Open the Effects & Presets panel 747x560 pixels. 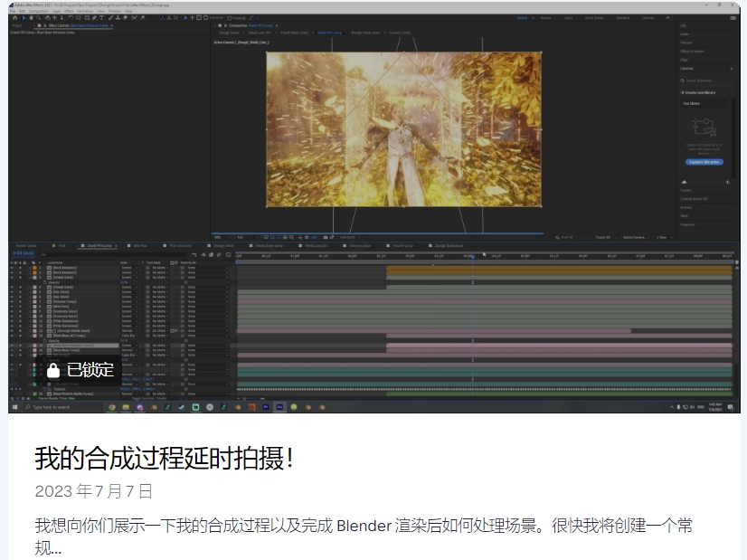[692, 51]
